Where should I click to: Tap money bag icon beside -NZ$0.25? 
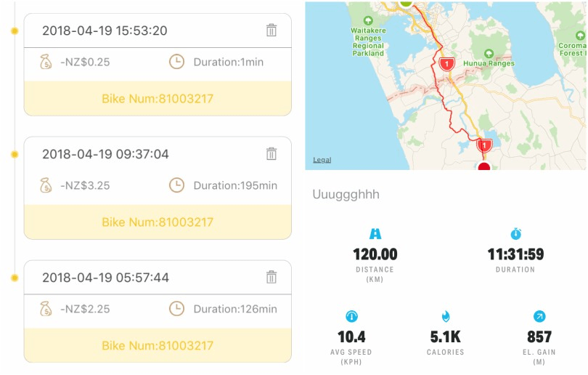pyautogui.click(x=46, y=62)
